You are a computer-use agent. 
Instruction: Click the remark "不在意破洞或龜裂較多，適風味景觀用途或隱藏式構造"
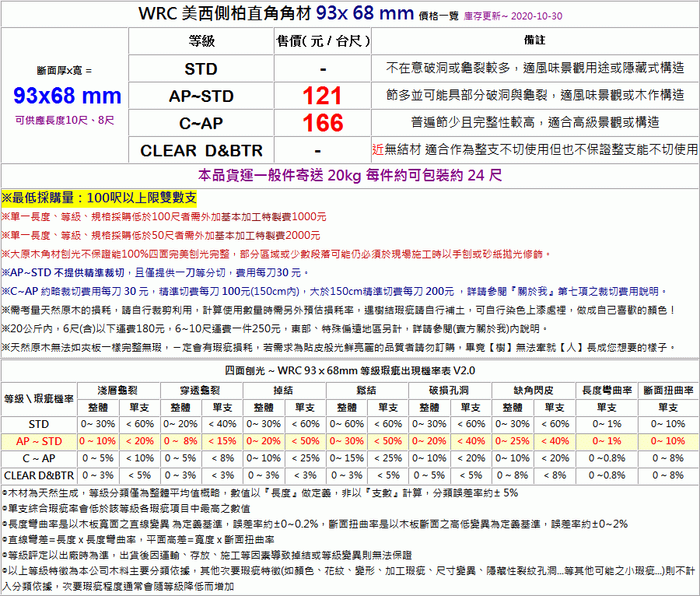click(x=535, y=68)
